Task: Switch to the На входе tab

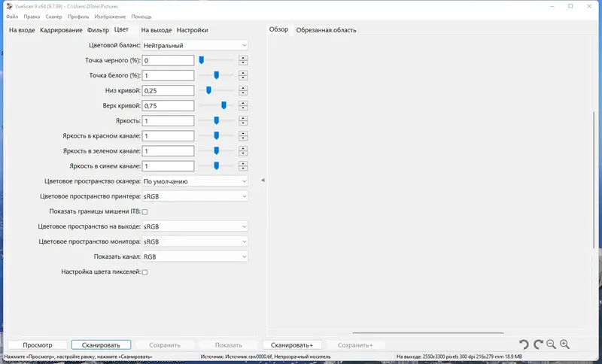Action: [22, 30]
